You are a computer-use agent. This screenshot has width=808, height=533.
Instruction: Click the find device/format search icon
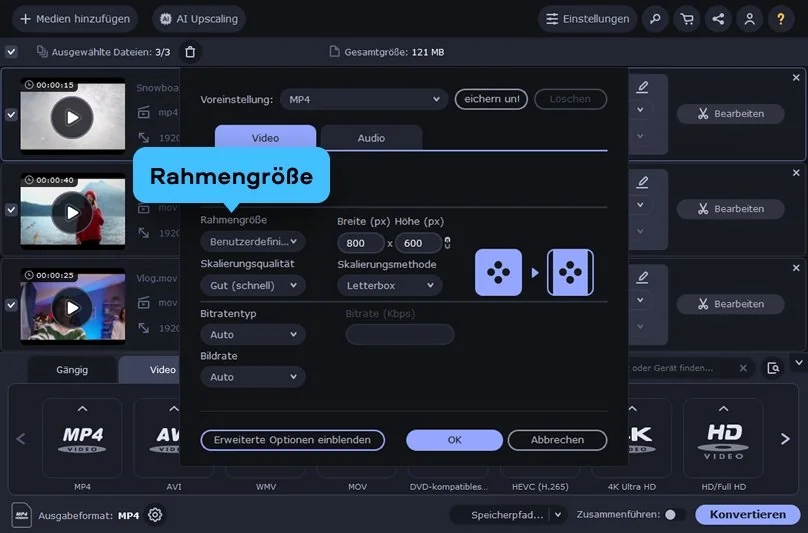point(773,368)
